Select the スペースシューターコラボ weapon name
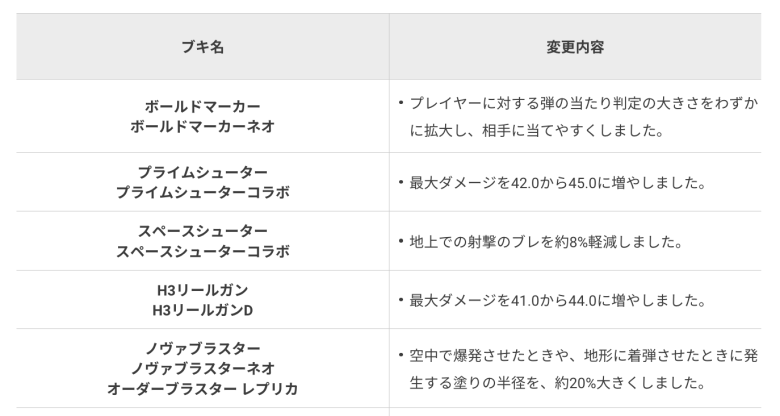 203,251
